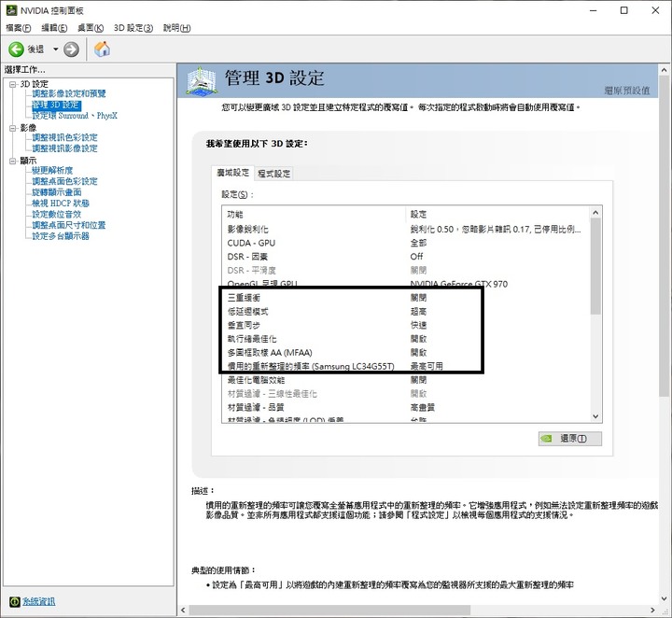Viewport: 672px width, 618px height.
Task: Click the horizontal scrollbar left arrow
Action: coord(183,611)
